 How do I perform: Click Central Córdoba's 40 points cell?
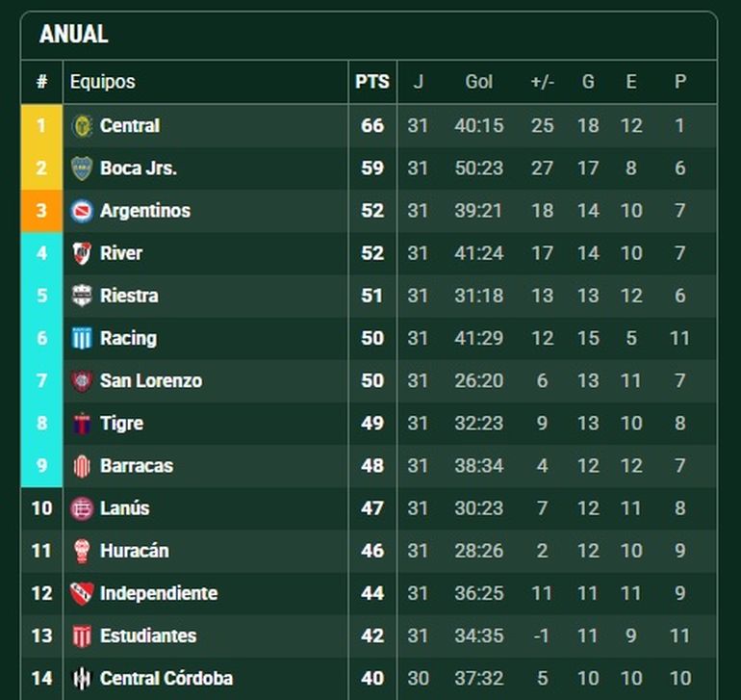372,678
